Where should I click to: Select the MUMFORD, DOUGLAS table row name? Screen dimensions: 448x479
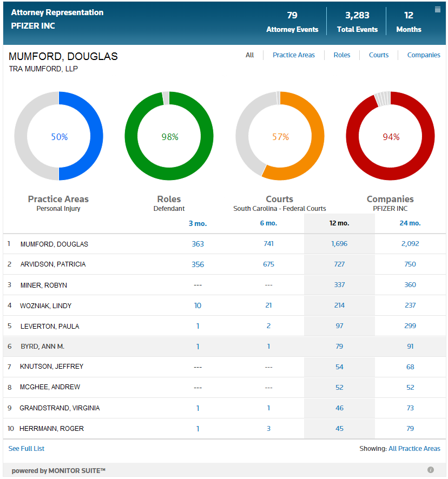(54, 244)
